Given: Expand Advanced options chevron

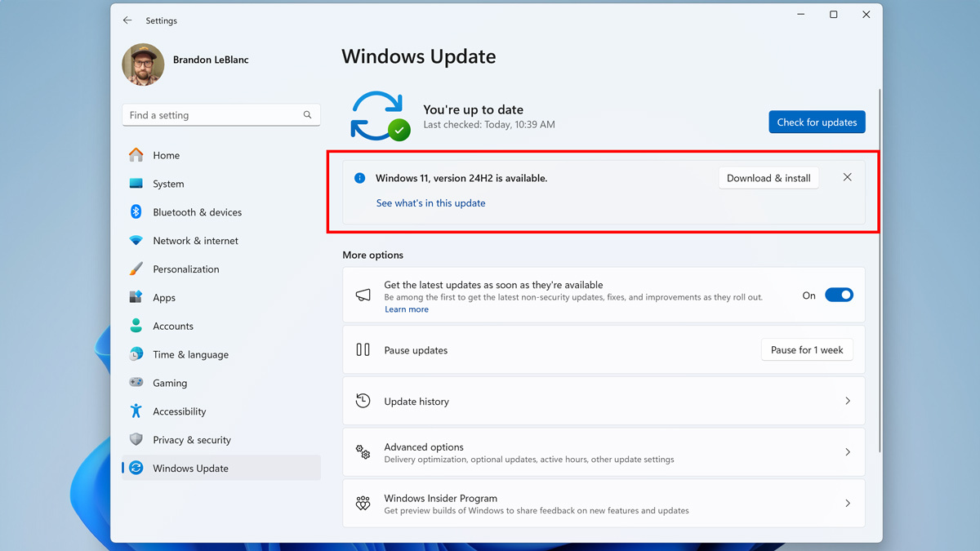Looking at the screenshot, I should tap(848, 452).
